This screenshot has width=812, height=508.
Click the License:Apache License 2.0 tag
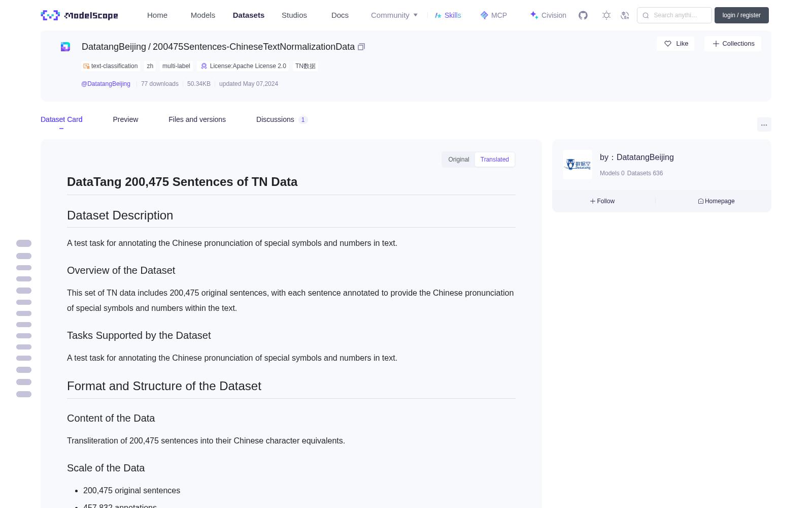243,66
